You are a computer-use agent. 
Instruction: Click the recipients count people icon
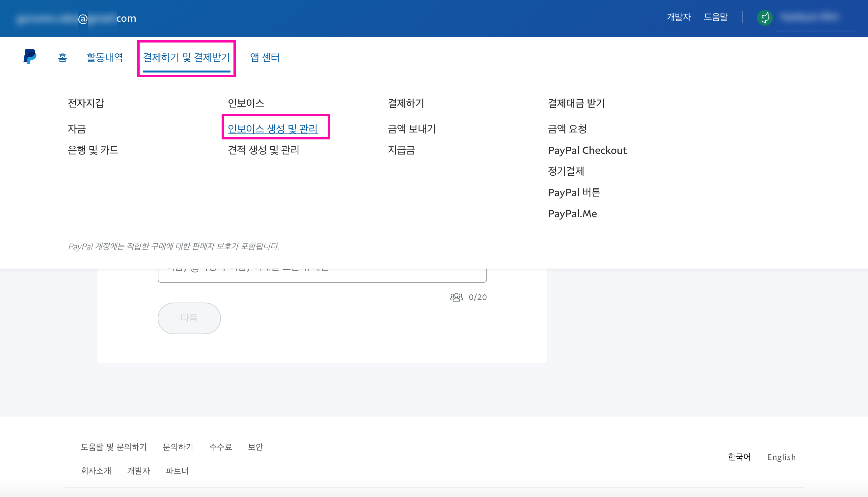pos(456,297)
